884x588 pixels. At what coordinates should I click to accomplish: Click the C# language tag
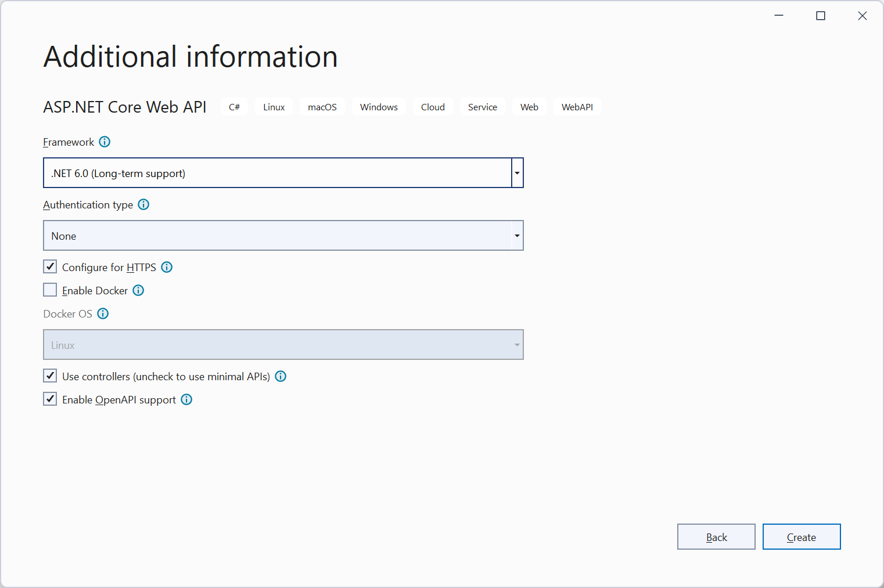click(x=234, y=107)
